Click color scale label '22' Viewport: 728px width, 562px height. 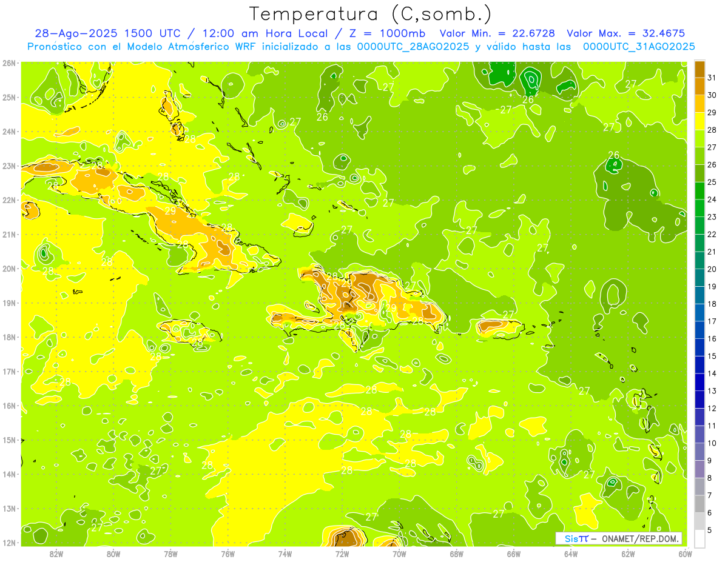click(712, 234)
